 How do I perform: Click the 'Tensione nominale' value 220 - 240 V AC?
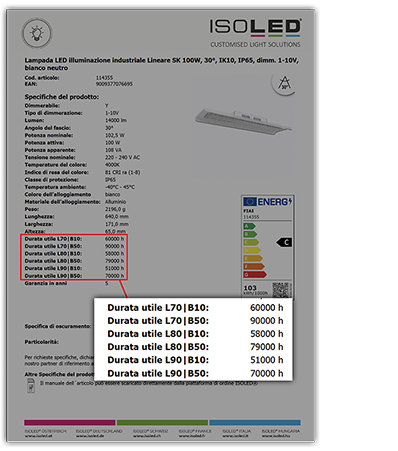click(122, 157)
